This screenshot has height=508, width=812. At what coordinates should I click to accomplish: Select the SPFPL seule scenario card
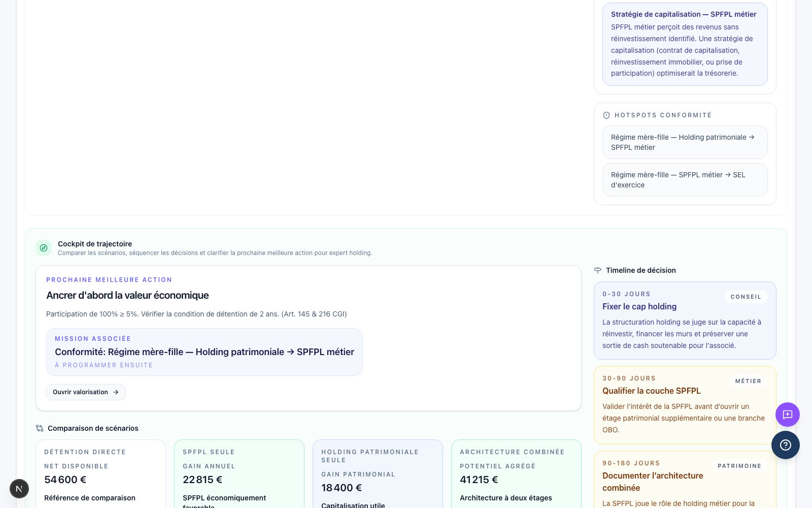pyautogui.click(x=239, y=474)
